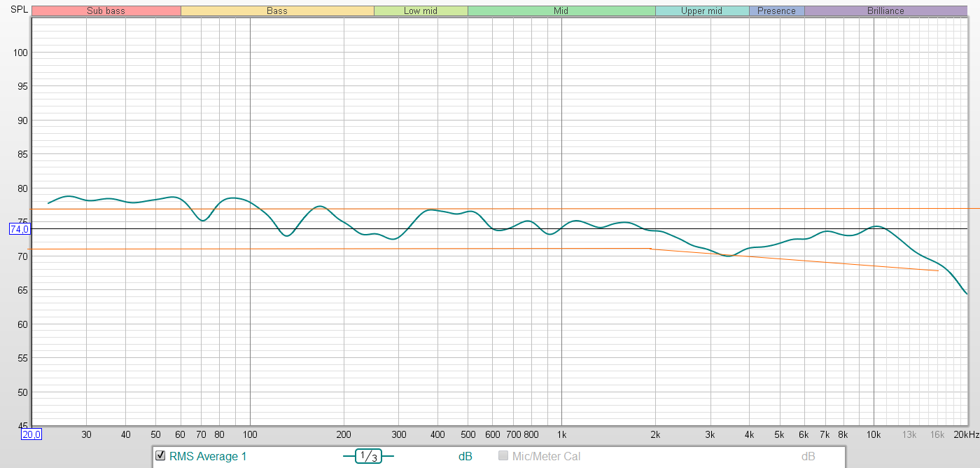Click the RMS Average 1 legend label
The image size is (980, 468).
coord(208,457)
